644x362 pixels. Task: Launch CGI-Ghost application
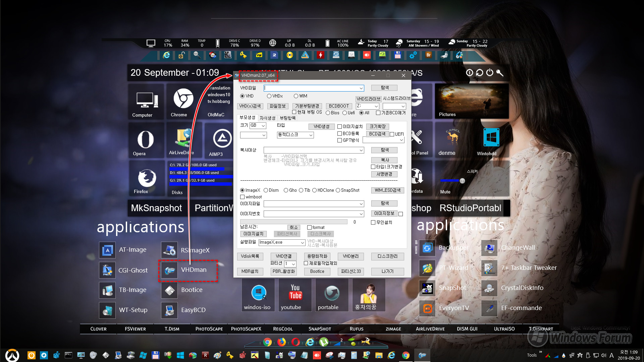tap(107, 270)
